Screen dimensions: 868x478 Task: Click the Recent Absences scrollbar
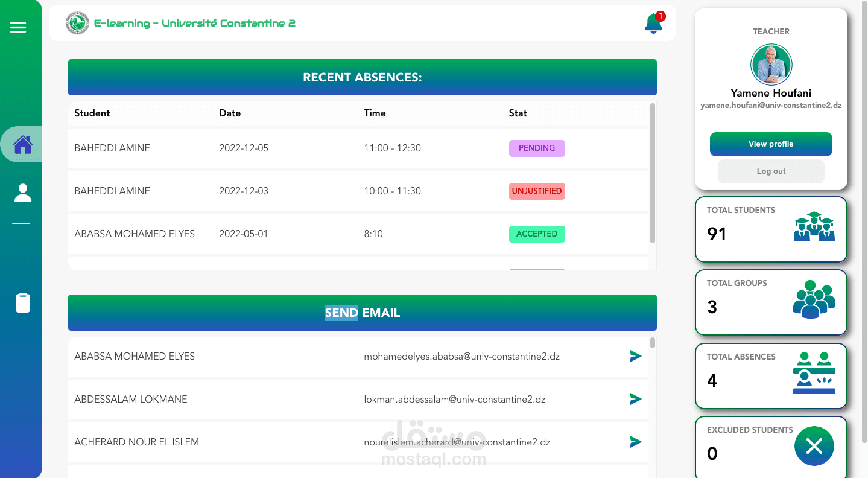[652, 173]
